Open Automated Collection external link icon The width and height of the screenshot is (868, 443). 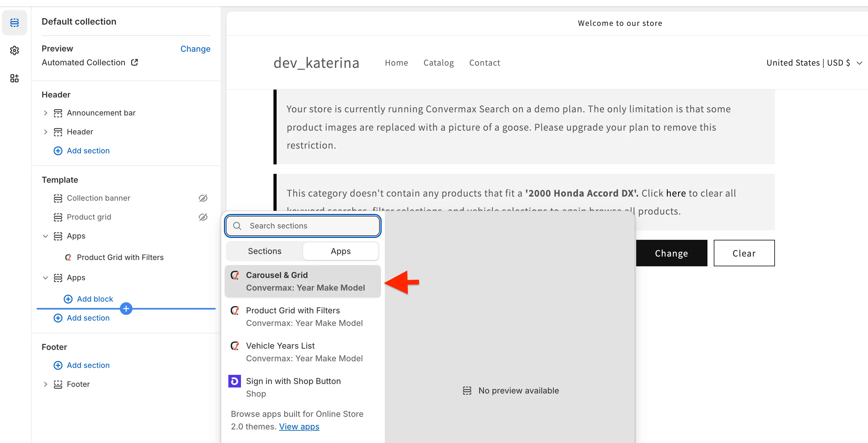[x=134, y=62]
